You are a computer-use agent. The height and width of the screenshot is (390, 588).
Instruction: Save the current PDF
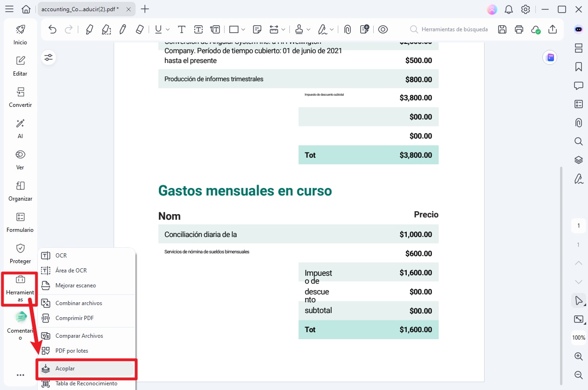(x=502, y=29)
